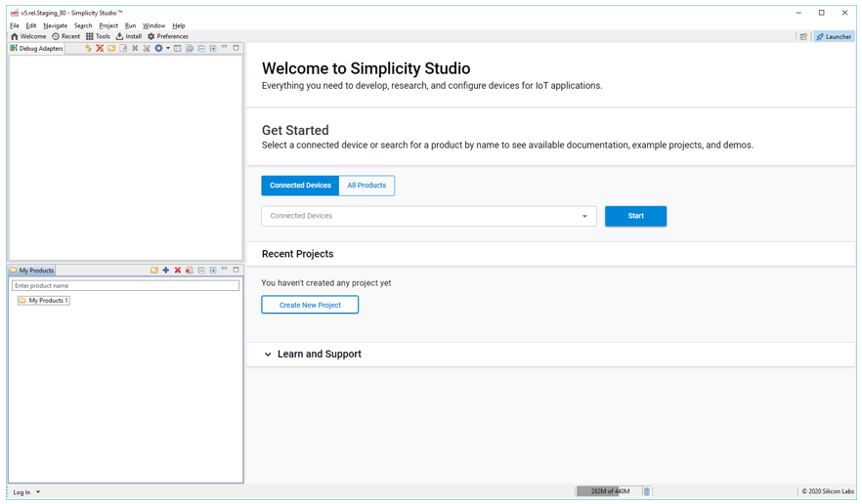The height and width of the screenshot is (504, 862).
Task: Click the blue plus add icon in My Products
Action: [166, 270]
